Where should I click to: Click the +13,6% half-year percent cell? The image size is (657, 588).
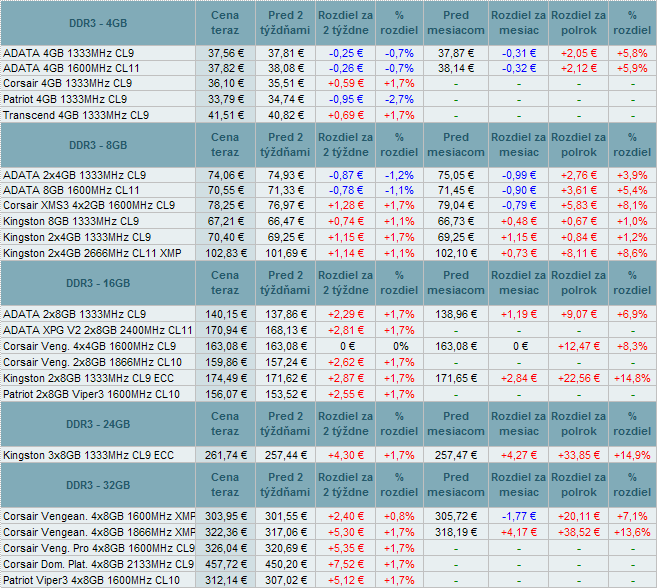pyautogui.click(x=632, y=532)
